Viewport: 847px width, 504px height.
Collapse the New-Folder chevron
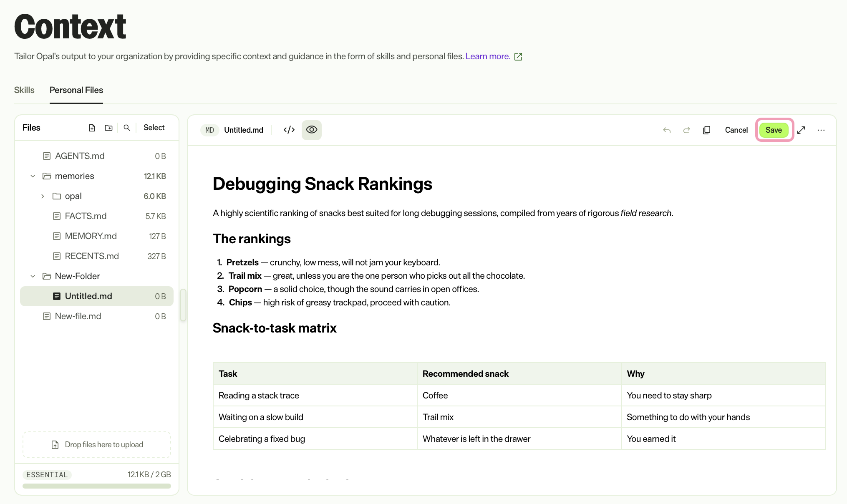pyautogui.click(x=33, y=276)
